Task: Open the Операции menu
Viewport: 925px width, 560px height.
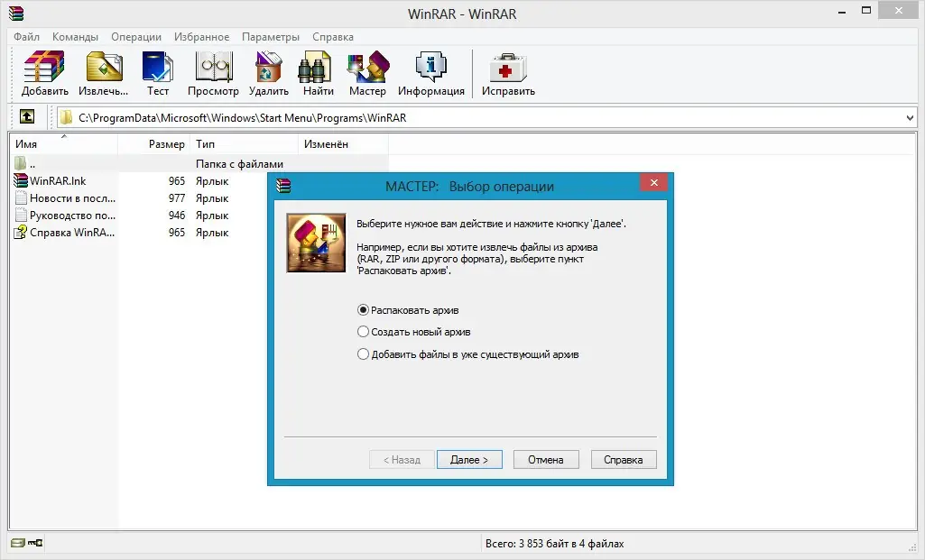Action: click(136, 37)
